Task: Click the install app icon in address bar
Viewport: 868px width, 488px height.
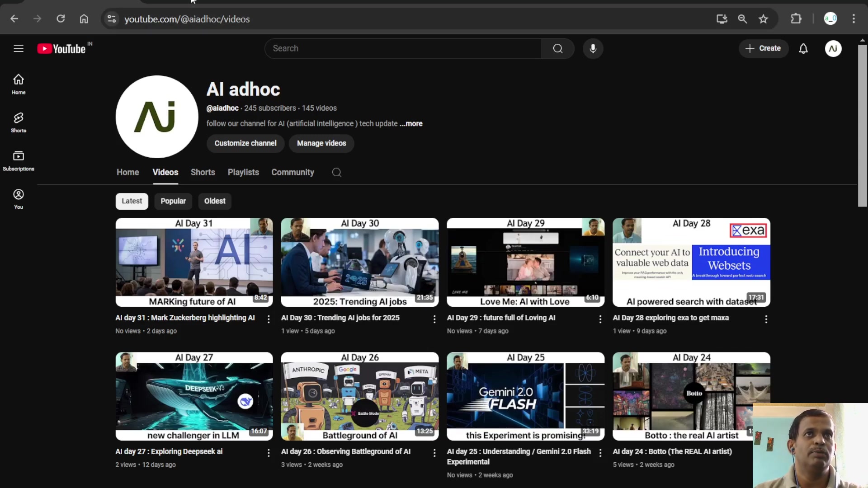Action: (x=722, y=19)
